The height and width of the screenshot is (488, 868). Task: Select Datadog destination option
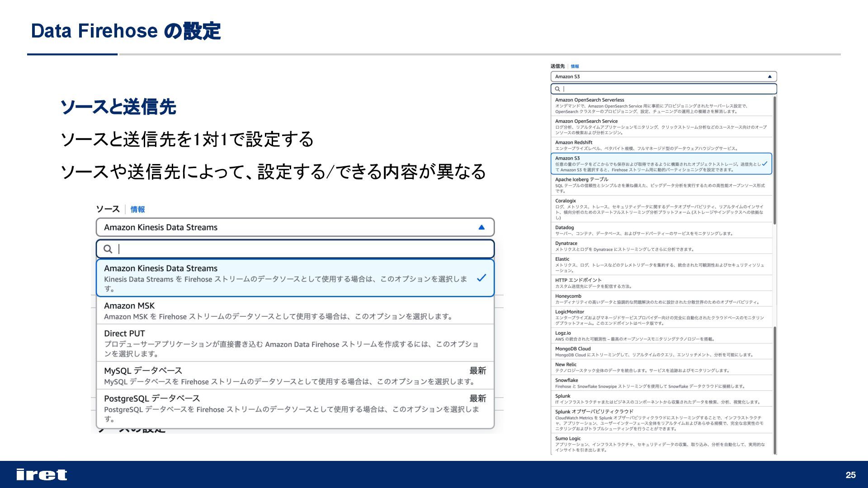coord(660,230)
